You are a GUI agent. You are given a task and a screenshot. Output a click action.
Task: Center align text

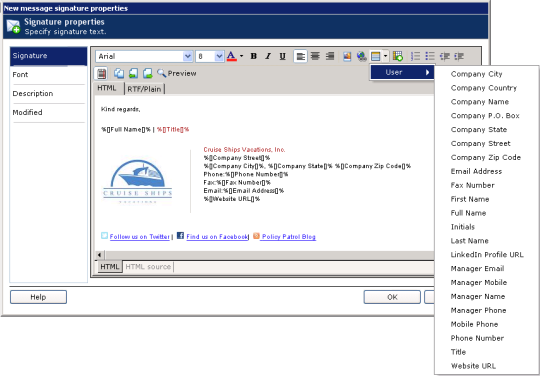315,56
